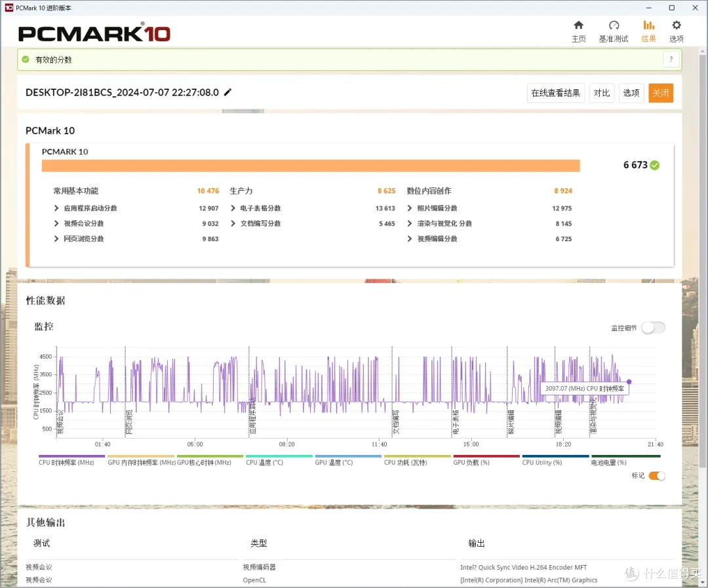
Task: Click the result name DESKTOP-2I81BCS text
Action: coord(123,92)
